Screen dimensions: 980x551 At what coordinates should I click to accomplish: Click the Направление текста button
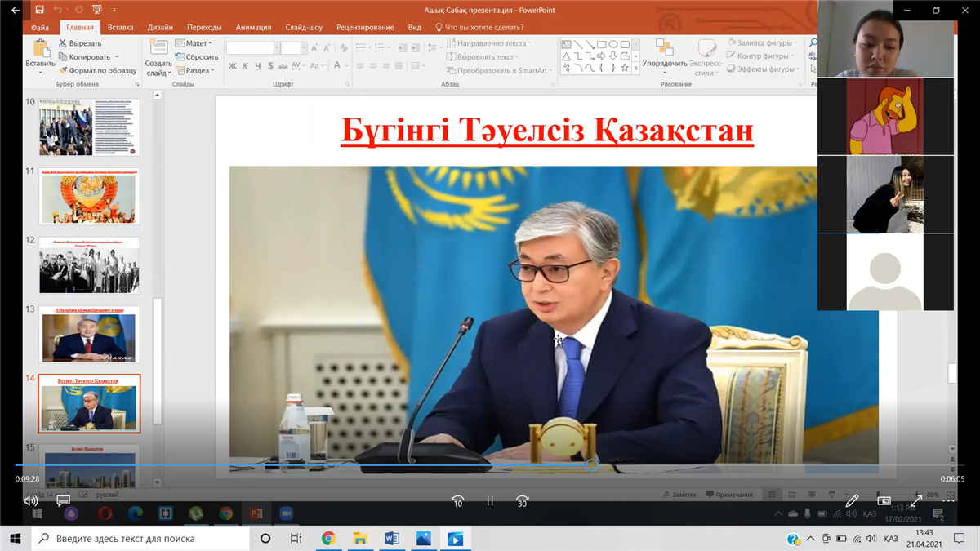488,43
